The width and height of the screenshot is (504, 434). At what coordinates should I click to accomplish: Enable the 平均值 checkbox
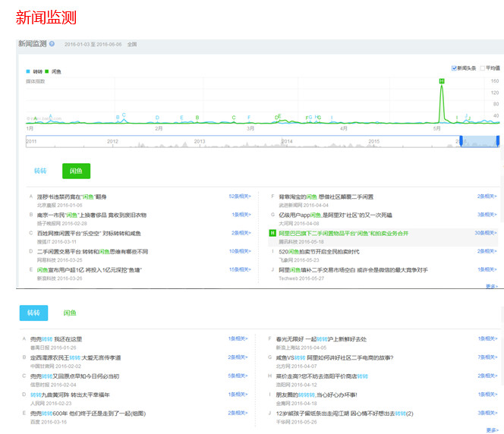[482, 68]
